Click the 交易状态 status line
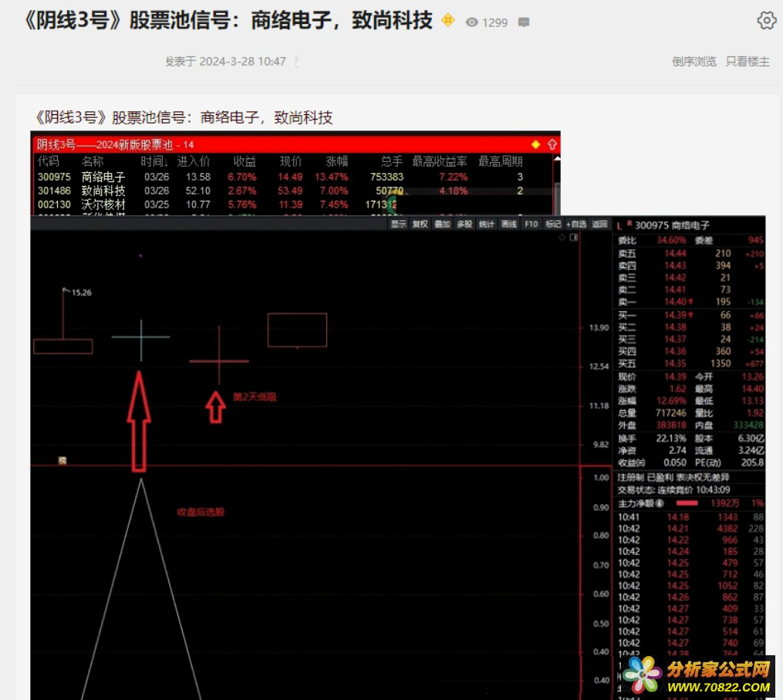The image size is (783, 700). click(673, 490)
